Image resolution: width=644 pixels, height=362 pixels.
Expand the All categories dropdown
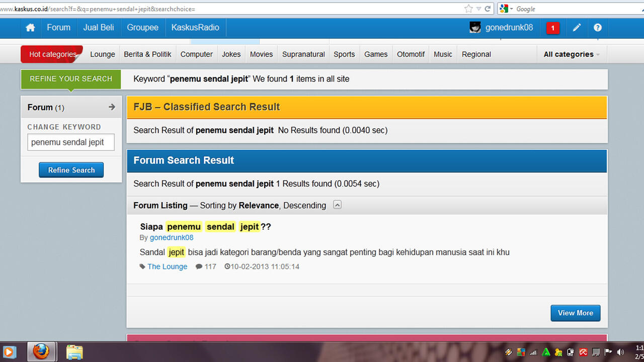[572, 54]
